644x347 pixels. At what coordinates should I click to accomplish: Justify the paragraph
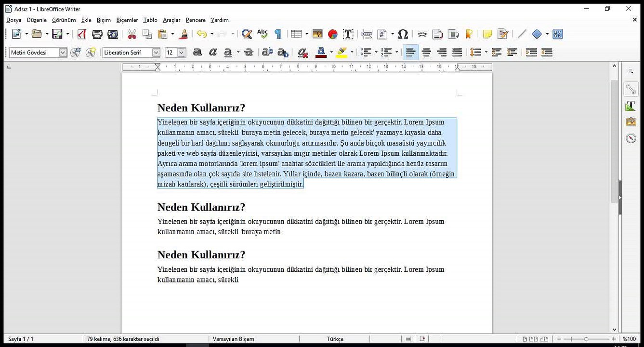click(457, 52)
